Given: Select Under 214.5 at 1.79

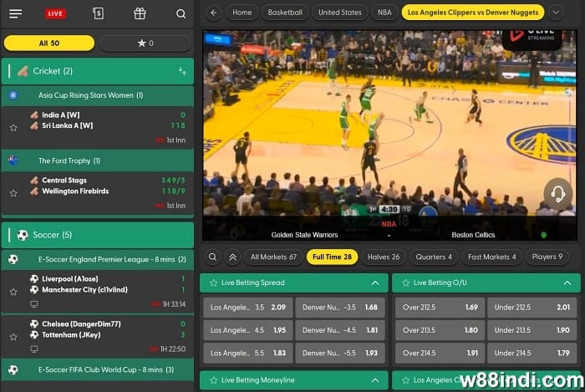Looking at the screenshot, I should click(532, 353).
